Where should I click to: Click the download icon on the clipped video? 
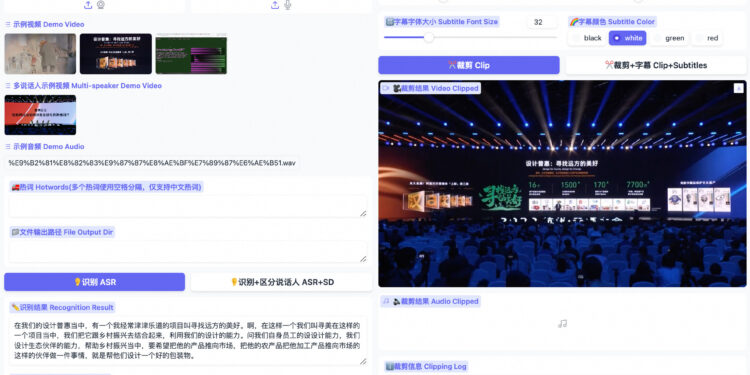[739, 88]
